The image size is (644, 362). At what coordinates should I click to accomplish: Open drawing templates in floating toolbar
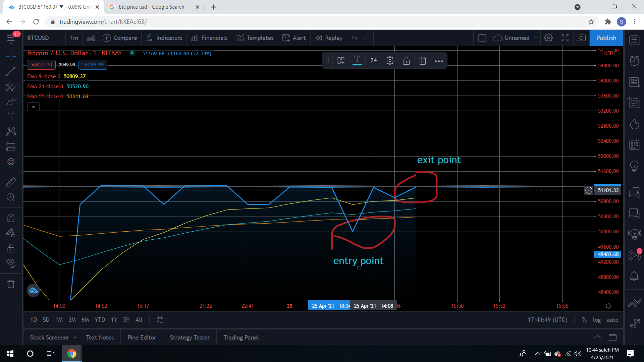point(341,60)
